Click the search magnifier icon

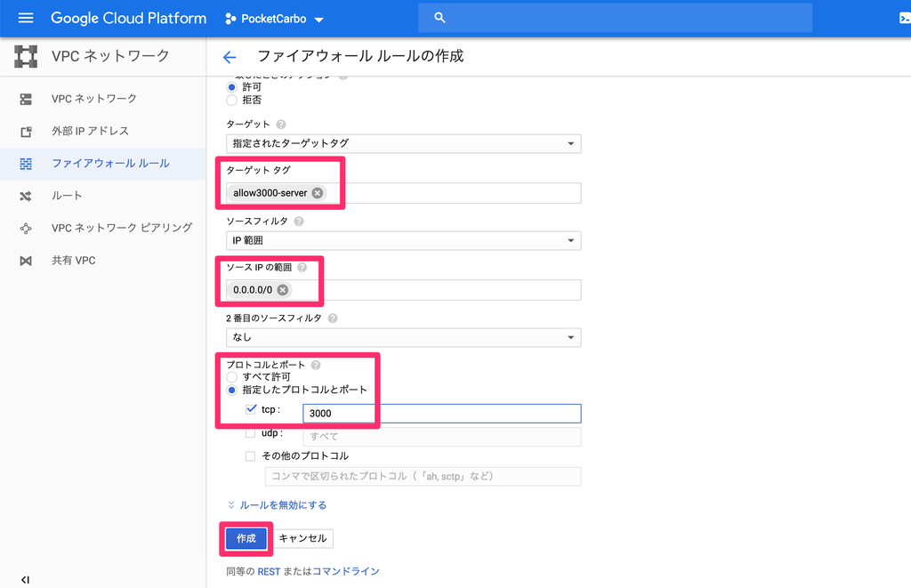point(439,18)
